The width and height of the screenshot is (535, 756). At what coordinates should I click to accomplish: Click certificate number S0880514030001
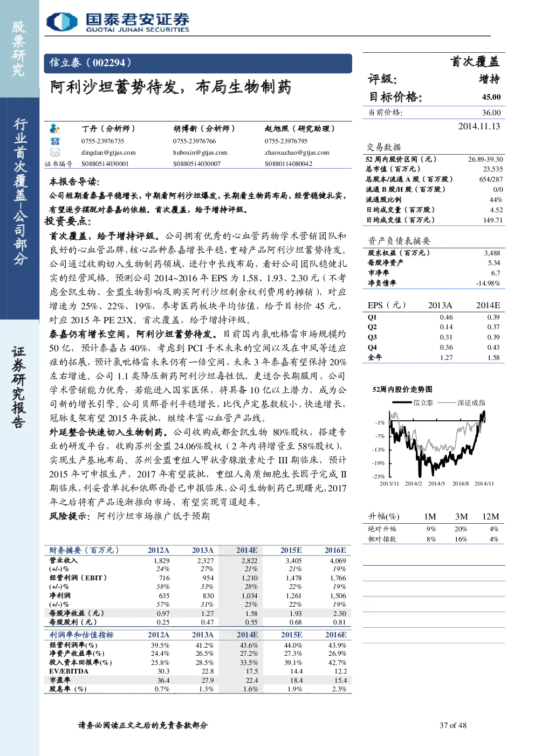tap(105, 164)
